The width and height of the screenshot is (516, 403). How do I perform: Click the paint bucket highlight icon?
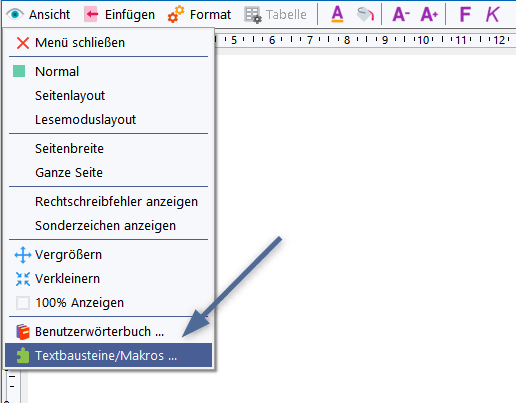(365, 14)
